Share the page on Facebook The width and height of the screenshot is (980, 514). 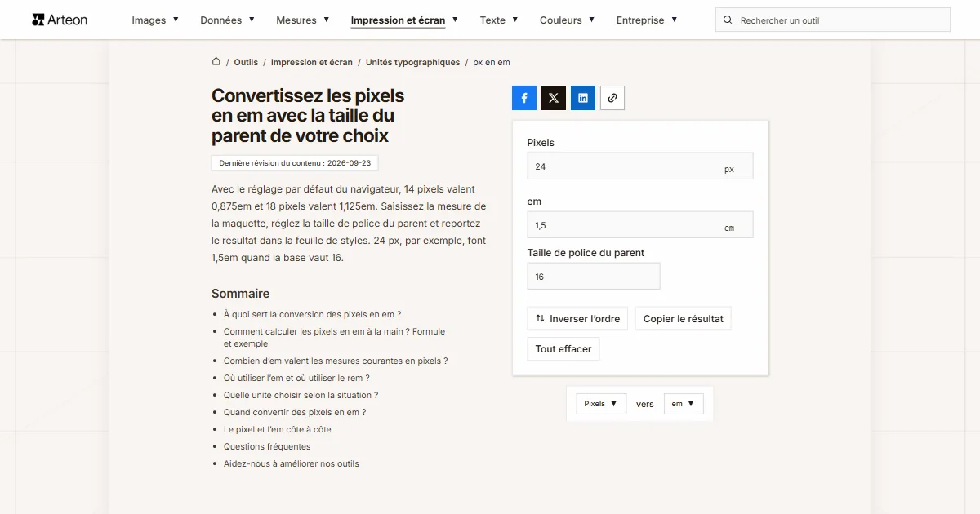click(x=524, y=98)
